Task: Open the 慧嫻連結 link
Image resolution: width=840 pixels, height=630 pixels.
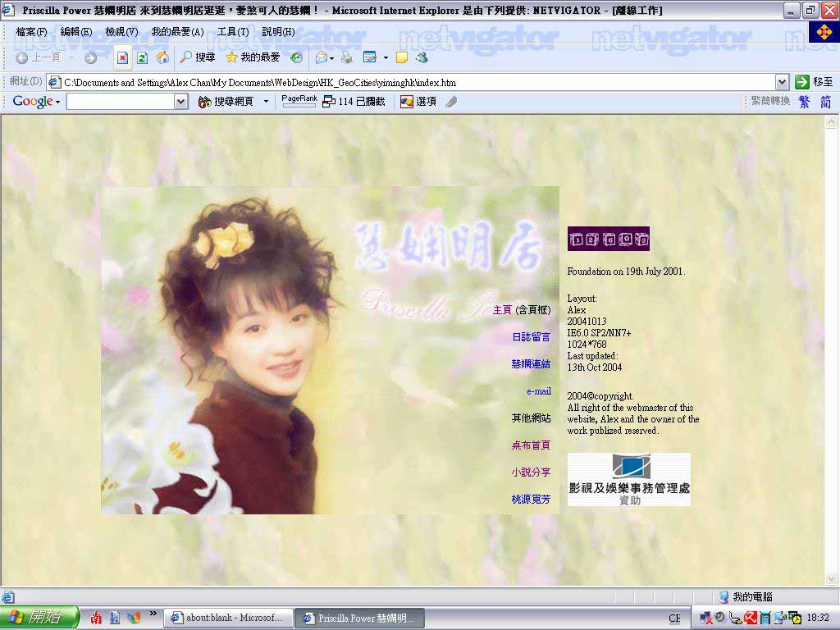Action: click(x=531, y=363)
